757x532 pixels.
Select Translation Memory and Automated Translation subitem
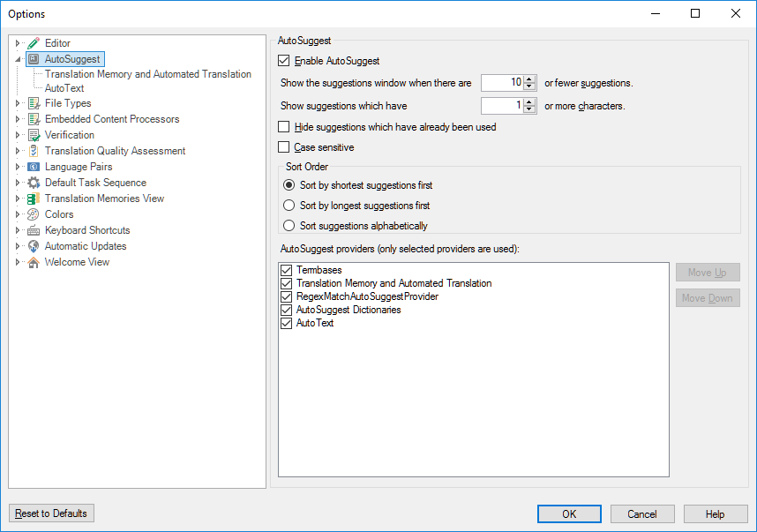pos(148,74)
